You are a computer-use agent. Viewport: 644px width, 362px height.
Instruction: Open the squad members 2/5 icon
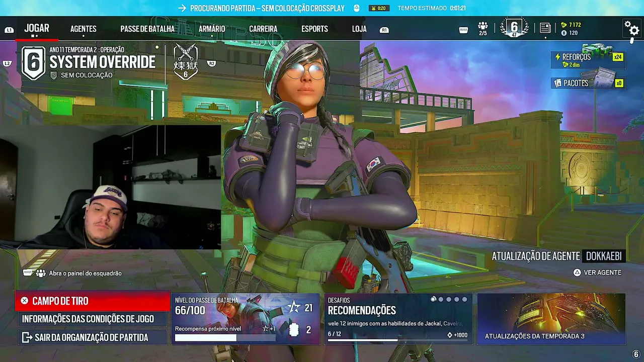tap(483, 29)
